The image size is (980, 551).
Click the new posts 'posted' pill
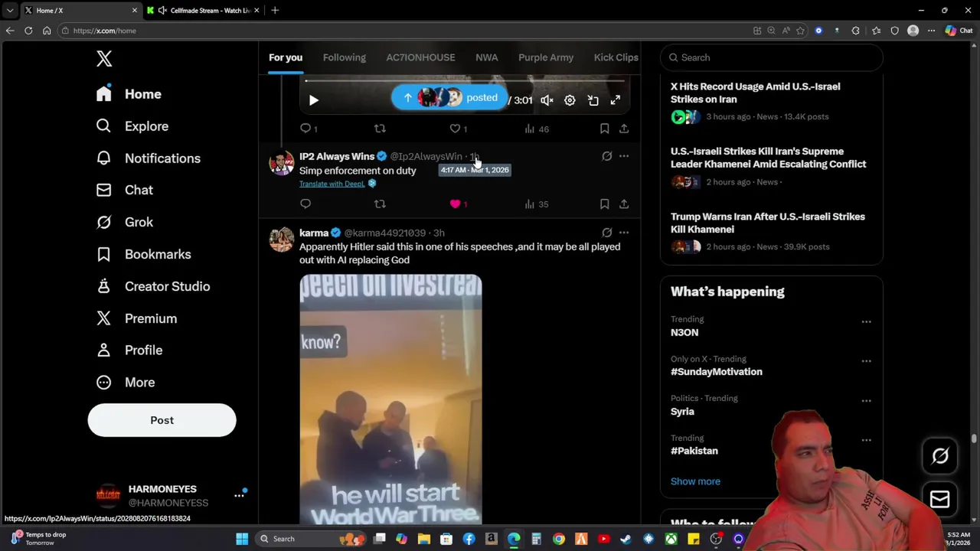pos(449,97)
